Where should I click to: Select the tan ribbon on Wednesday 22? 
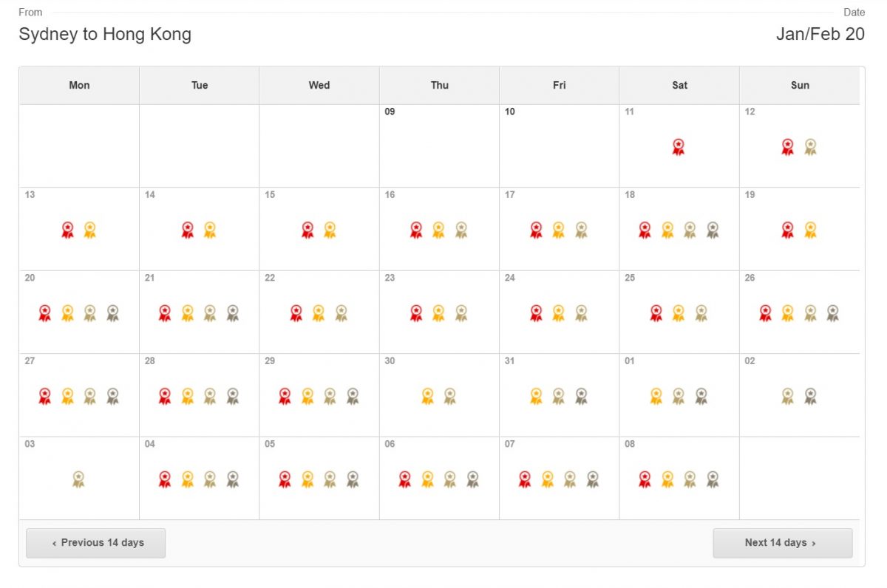click(x=341, y=313)
